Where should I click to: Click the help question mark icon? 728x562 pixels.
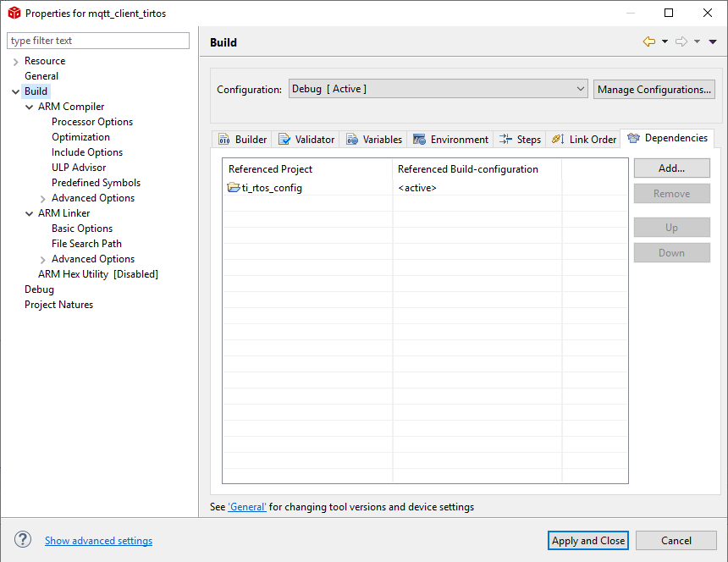click(x=23, y=540)
